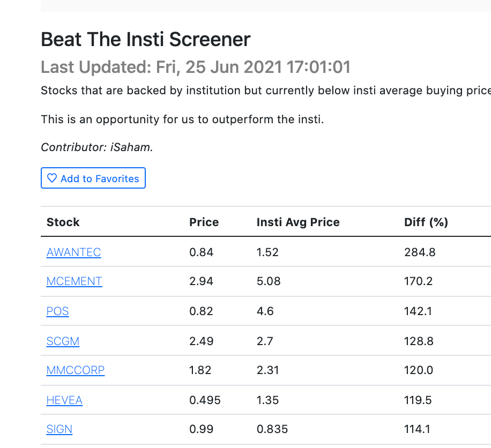Image resolution: width=491 pixels, height=448 pixels.
Task: Go to the HEVEA stock page
Action: tap(64, 400)
